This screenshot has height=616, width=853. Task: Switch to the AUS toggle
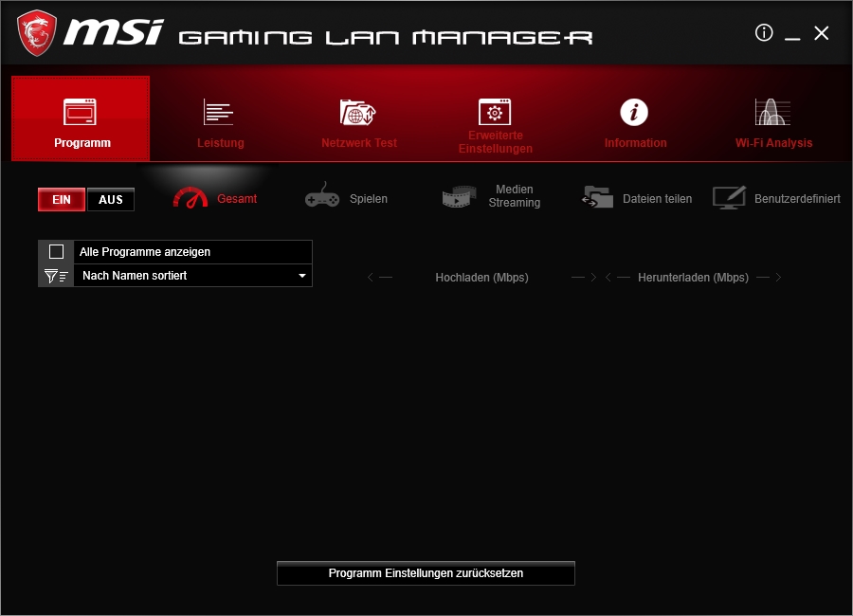pyautogui.click(x=111, y=200)
